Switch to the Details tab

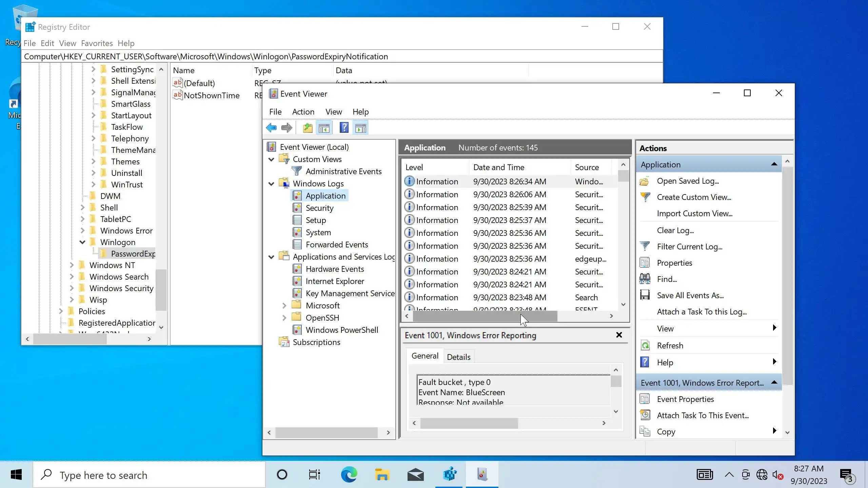click(x=458, y=357)
